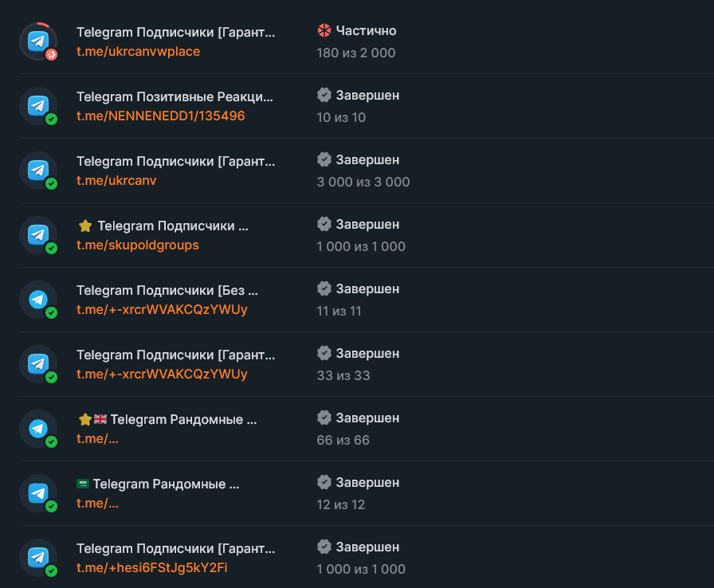Open the t.me/ukrcanvwplace link
The image size is (714, 588).
click(x=138, y=52)
